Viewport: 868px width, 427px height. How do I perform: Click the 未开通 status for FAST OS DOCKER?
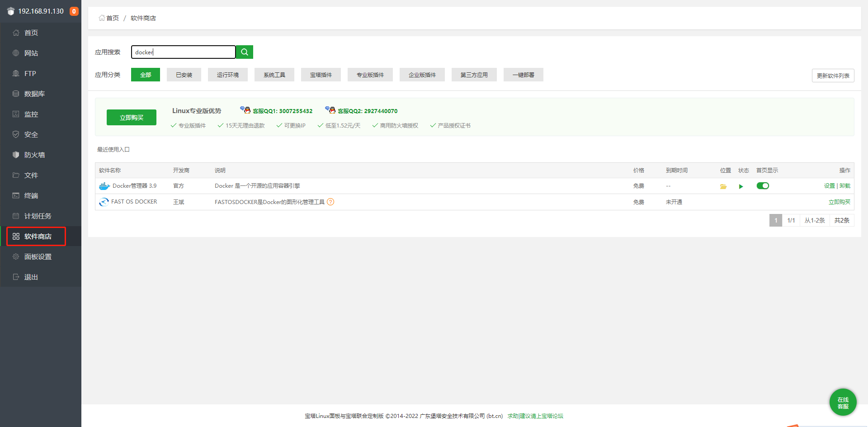click(674, 202)
